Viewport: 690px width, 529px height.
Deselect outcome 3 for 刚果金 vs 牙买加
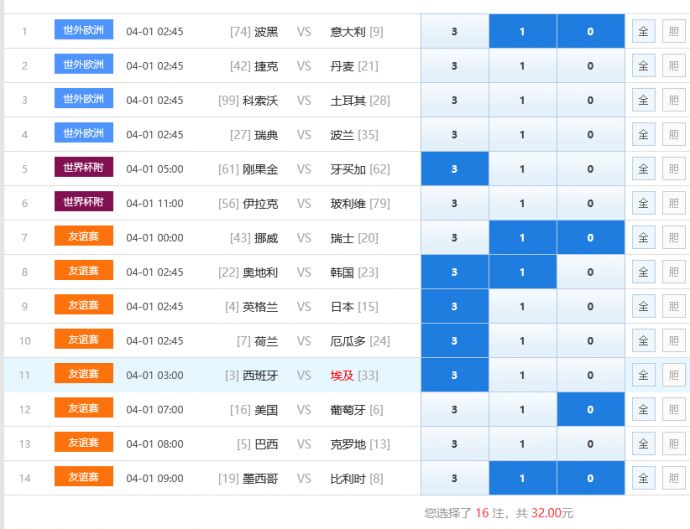[454, 169]
